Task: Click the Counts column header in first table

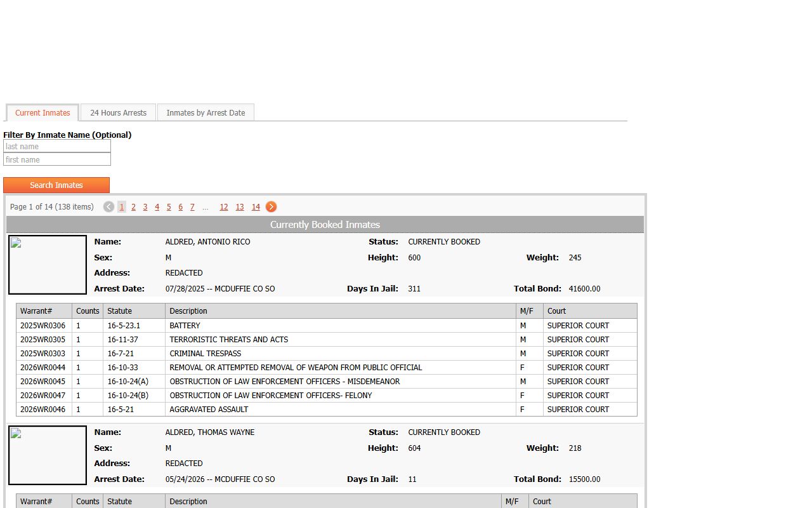Action: coord(88,311)
